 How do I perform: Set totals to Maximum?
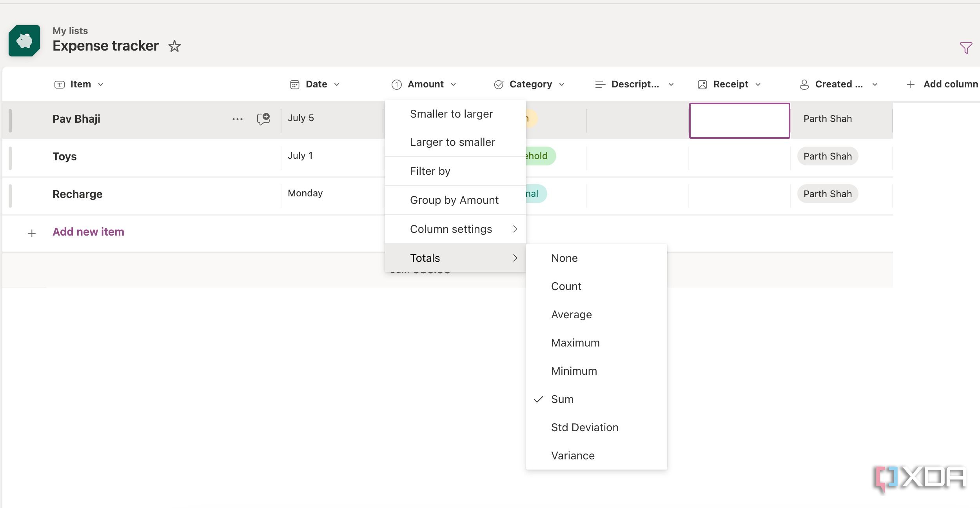click(597, 343)
